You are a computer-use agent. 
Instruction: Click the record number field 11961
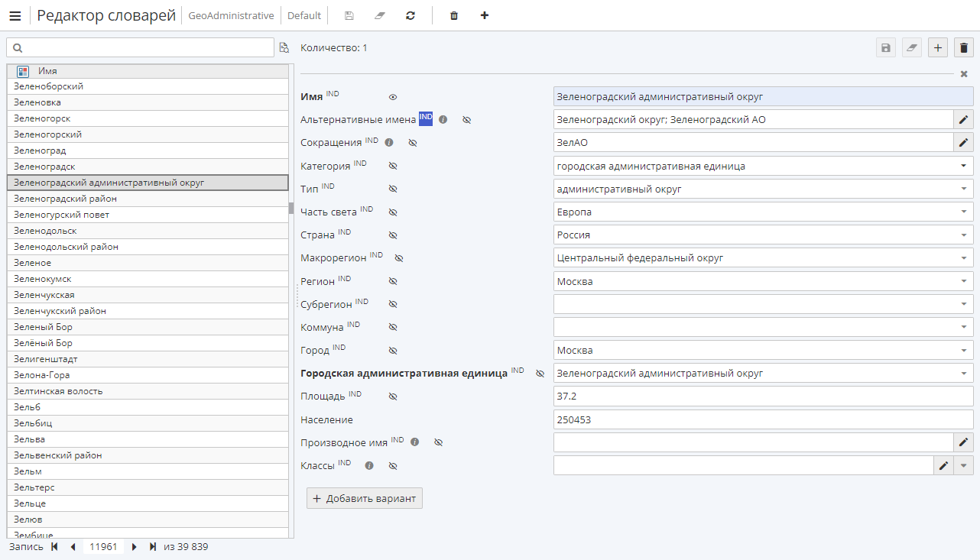click(x=103, y=547)
